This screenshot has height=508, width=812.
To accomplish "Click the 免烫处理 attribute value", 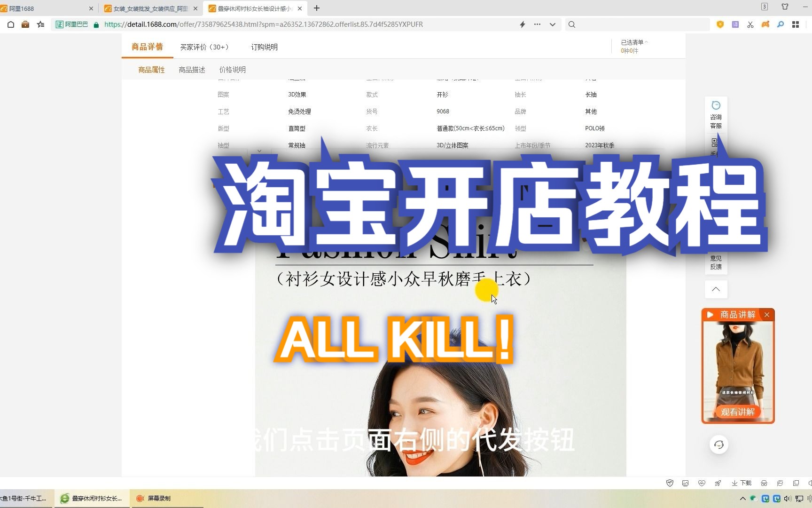I will 299,111.
